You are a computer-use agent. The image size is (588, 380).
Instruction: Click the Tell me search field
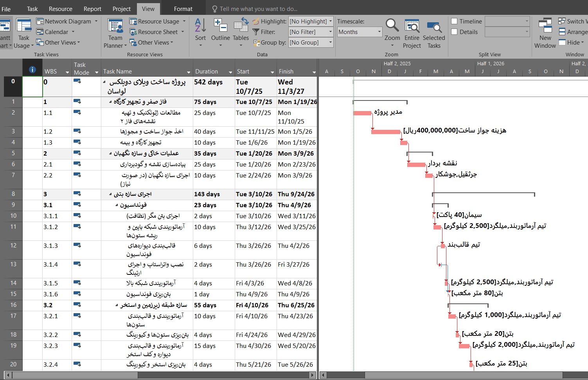point(258,9)
